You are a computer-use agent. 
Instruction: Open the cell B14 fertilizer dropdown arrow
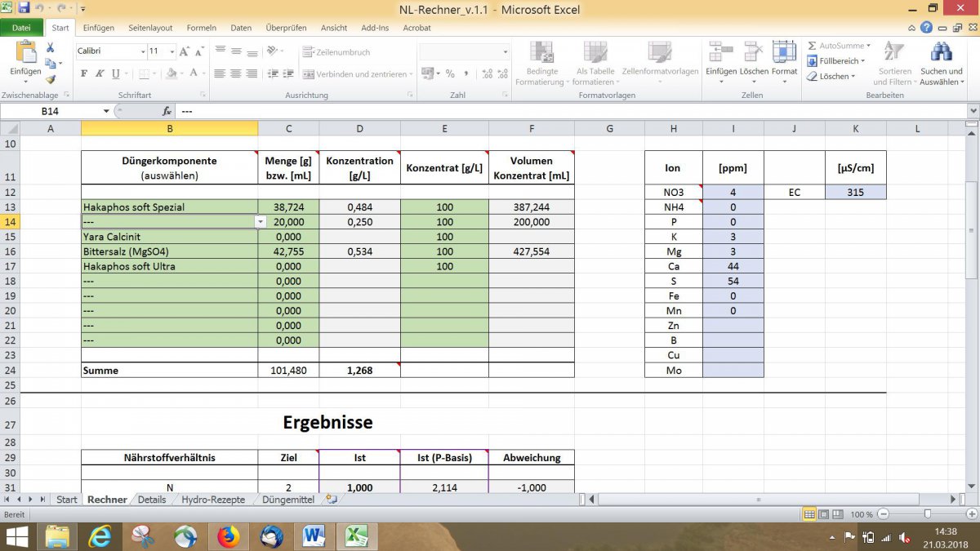(261, 222)
